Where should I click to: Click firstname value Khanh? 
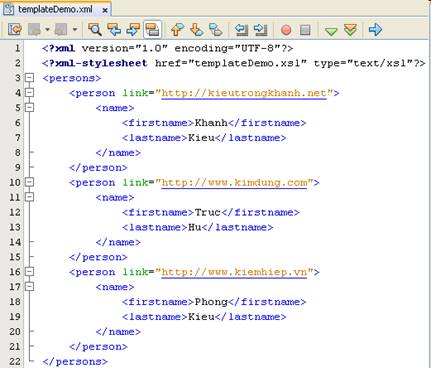pyautogui.click(x=211, y=123)
